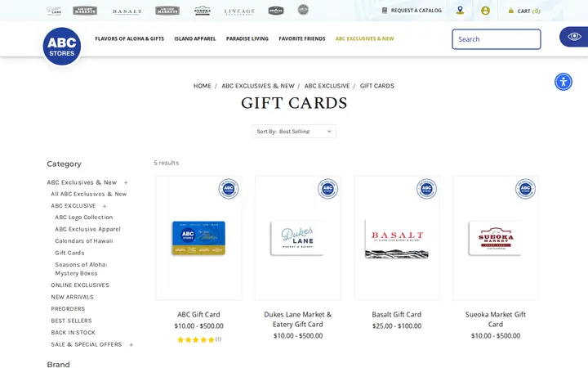Open ABC Exclusives & New menu

pyautogui.click(x=364, y=38)
